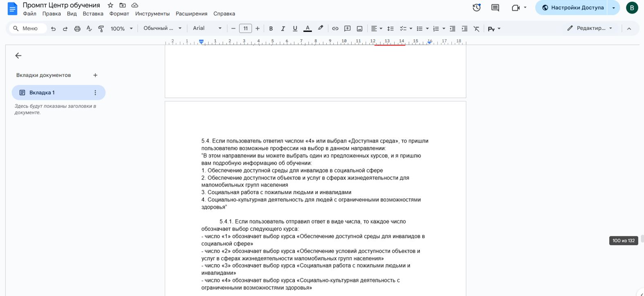Search menus with Меню box
644x296 pixels.
point(28,29)
